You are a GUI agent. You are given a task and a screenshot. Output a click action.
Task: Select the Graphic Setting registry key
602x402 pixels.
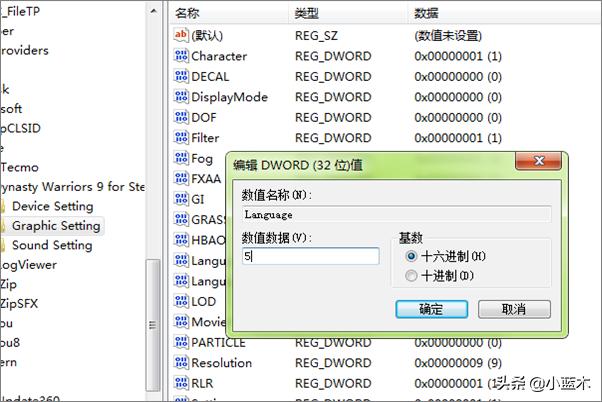point(56,226)
